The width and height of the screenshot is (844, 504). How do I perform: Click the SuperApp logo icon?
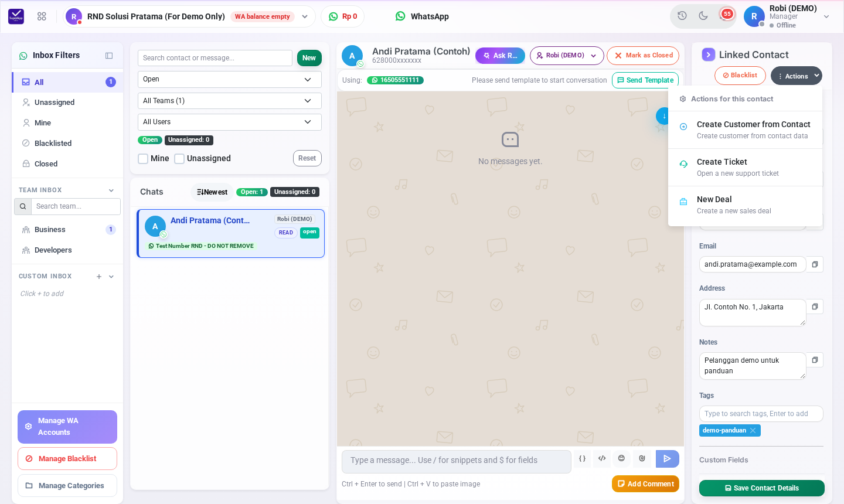click(x=16, y=16)
